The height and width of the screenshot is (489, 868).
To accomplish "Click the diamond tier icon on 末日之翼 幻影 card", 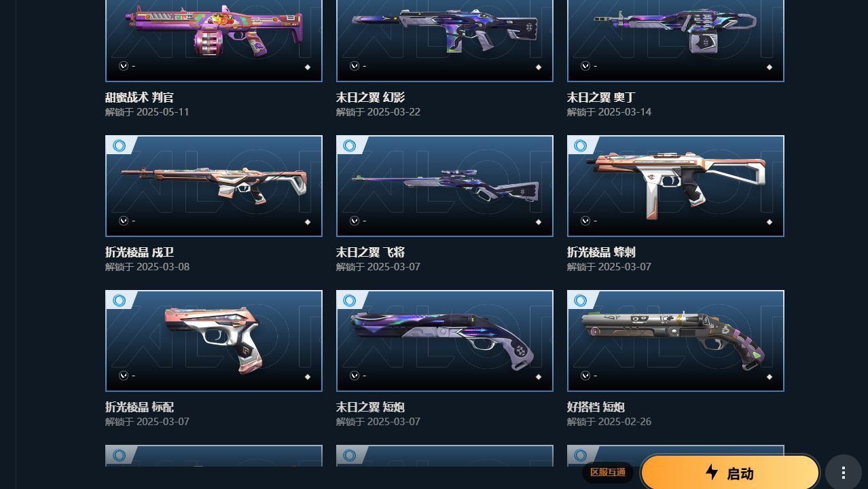I will [x=539, y=67].
